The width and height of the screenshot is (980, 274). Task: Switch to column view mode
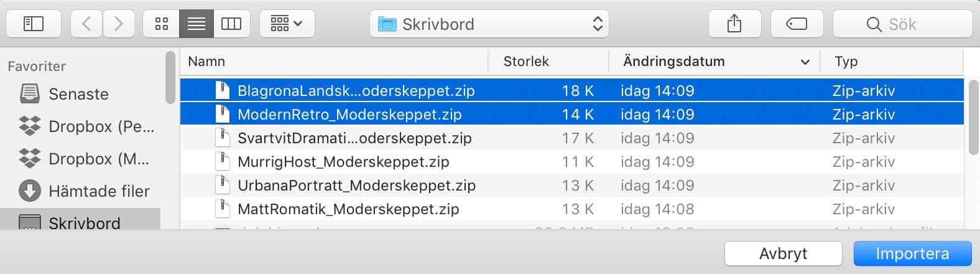tap(231, 24)
